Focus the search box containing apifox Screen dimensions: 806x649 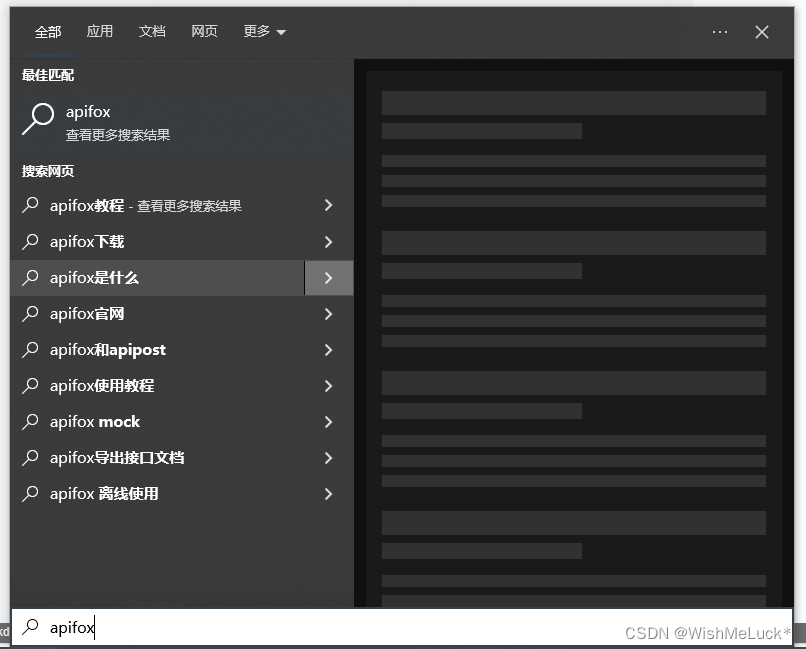click(402, 627)
